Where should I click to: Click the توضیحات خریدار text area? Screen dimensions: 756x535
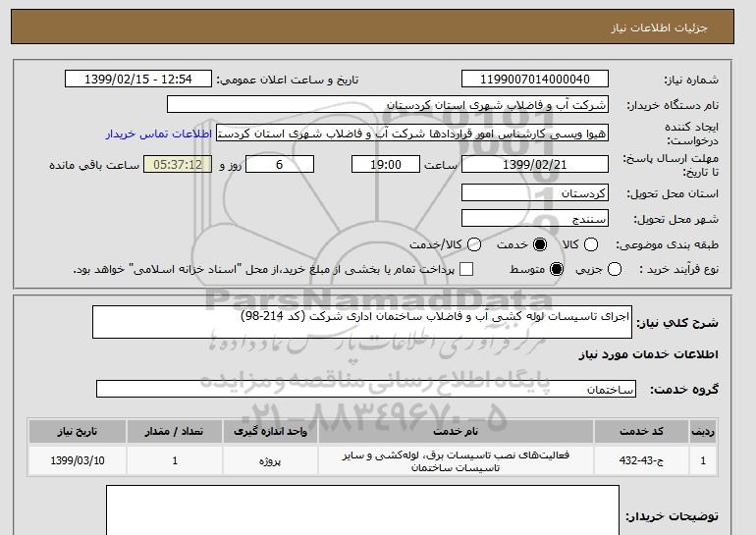click(x=362, y=509)
